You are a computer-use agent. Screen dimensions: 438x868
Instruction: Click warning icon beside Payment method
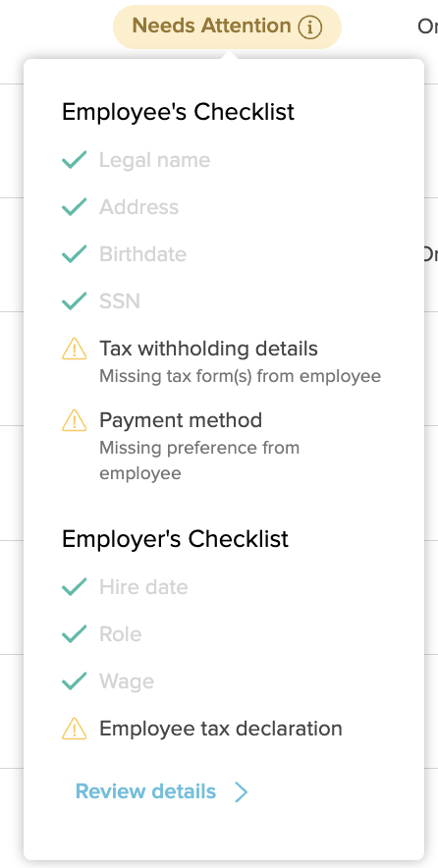pyautogui.click(x=75, y=420)
